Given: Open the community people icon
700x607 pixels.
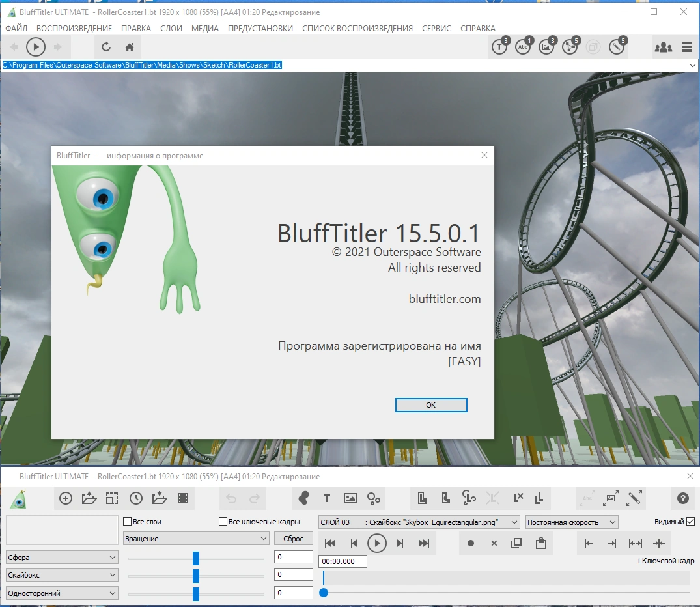Looking at the screenshot, I should click(664, 47).
